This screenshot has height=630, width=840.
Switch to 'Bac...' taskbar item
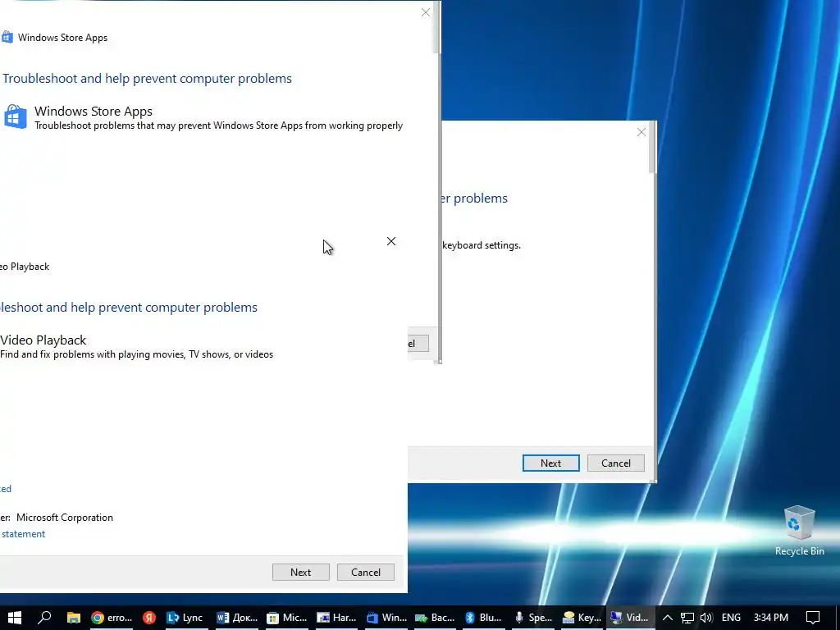435,618
